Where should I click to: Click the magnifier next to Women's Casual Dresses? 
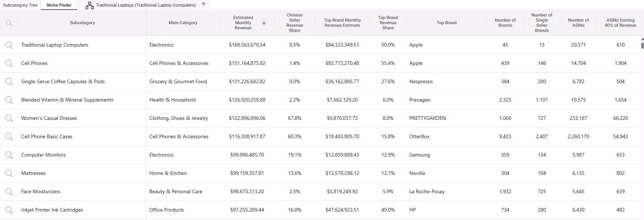pyautogui.click(x=9, y=118)
